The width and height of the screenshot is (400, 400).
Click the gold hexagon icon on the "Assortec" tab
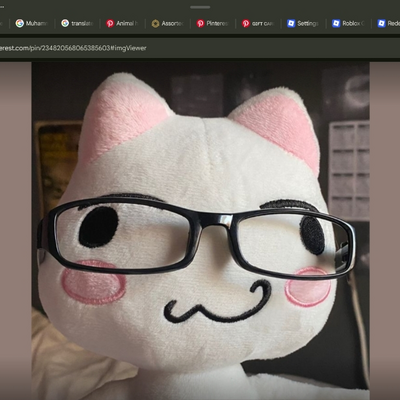(155, 23)
